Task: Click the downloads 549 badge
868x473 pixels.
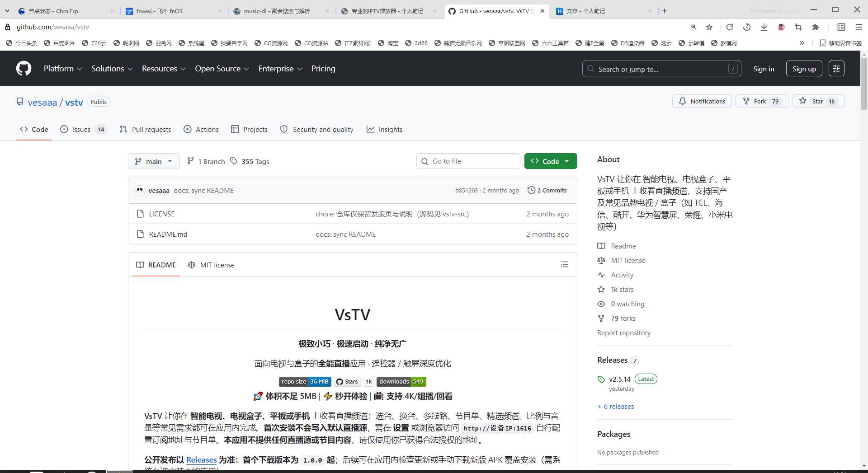Action: [x=401, y=382]
